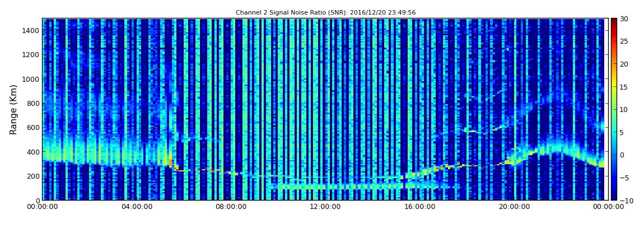Click the dark blue bottom of the colorbar
This screenshot has width=644, height=228.
pos(614,195)
